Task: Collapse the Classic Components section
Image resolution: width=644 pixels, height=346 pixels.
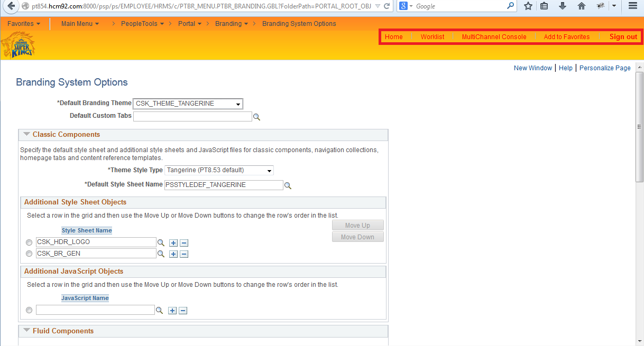Action: tap(27, 134)
